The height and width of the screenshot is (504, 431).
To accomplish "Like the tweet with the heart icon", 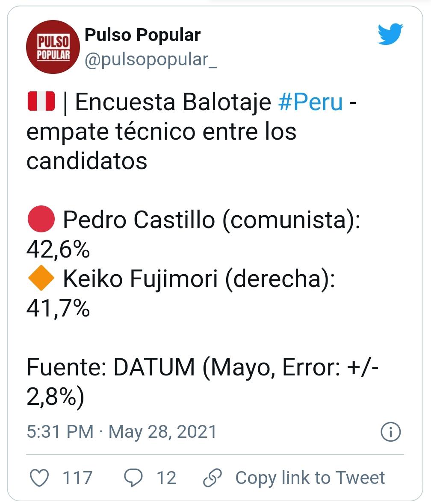I will pyautogui.click(x=41, y=478).
